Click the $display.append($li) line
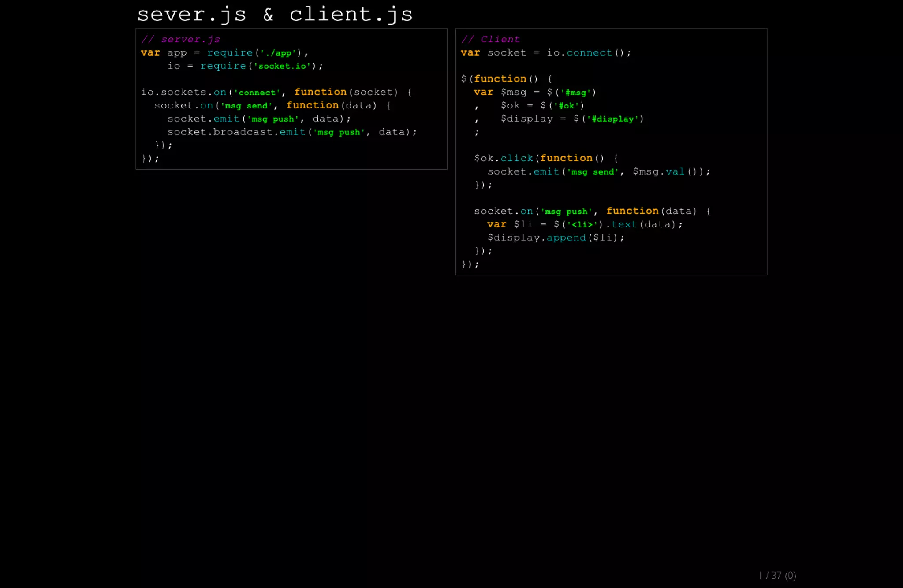This screenshot has height=588, width=903. 556,238
